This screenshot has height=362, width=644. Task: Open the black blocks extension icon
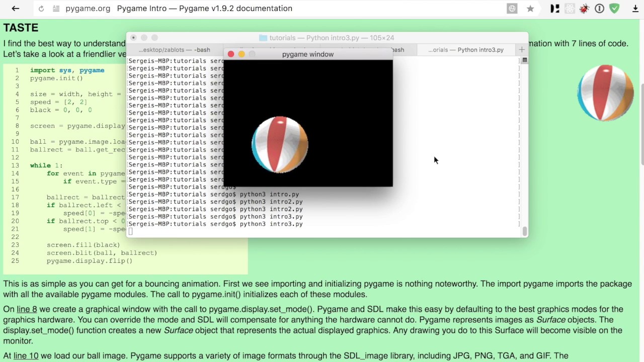555,9
